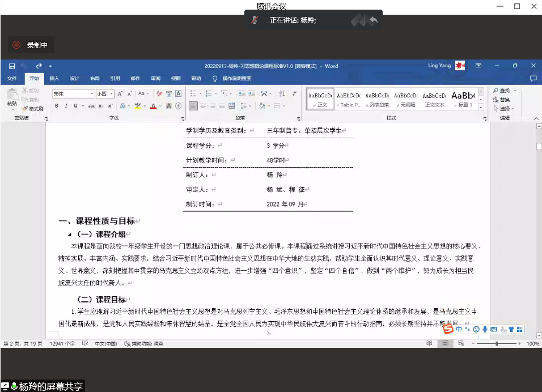This screenshot has height=392, width=542.
Task: Open the 审阅 (Review) ribbon tab
Action: (x=155, y=79)
